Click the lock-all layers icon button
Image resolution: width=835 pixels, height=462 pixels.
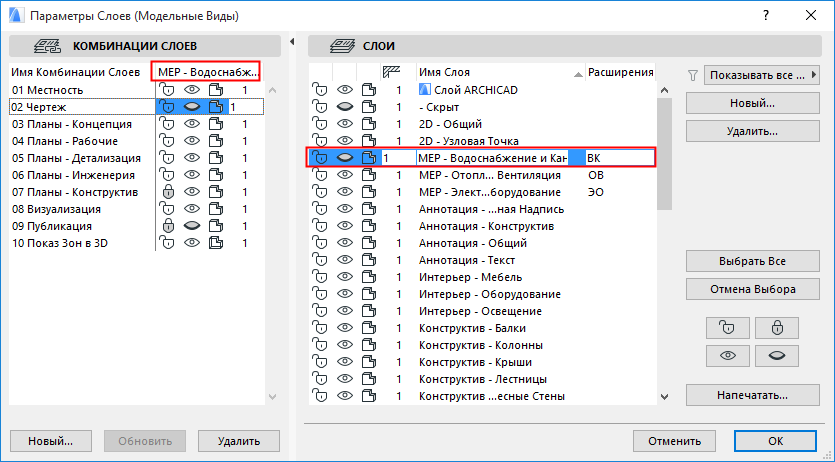[769, 327]
